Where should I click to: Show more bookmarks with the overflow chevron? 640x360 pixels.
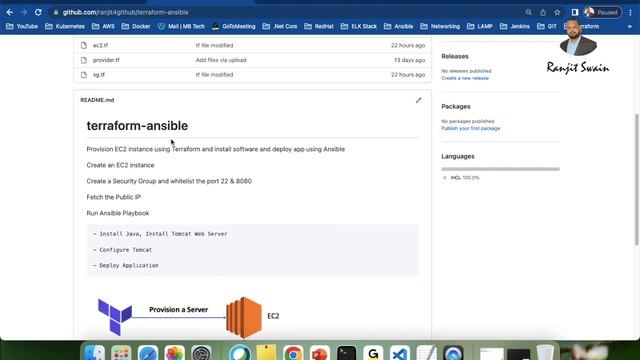[x=630, y=26]
